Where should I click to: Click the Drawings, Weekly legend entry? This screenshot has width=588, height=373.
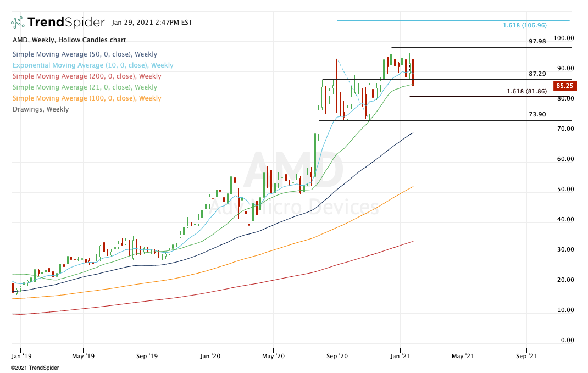point(41,109)
